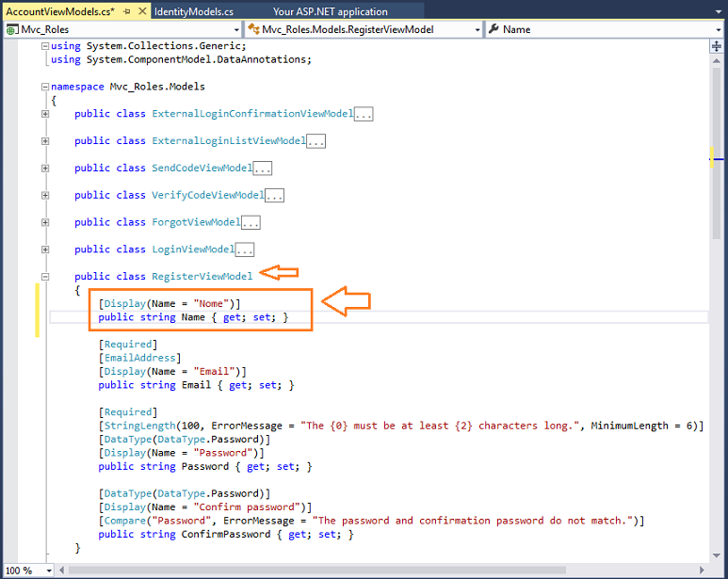Click the Email property name
Viewport: 728px width, 579px height.
coord(196,385)
